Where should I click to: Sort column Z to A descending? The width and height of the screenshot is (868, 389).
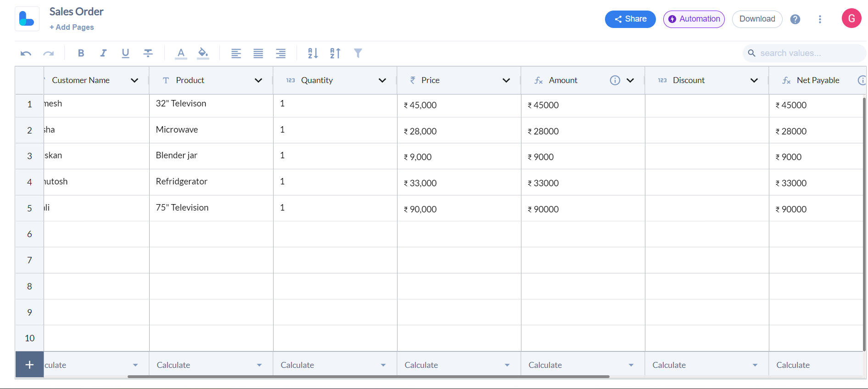point(336,53)
